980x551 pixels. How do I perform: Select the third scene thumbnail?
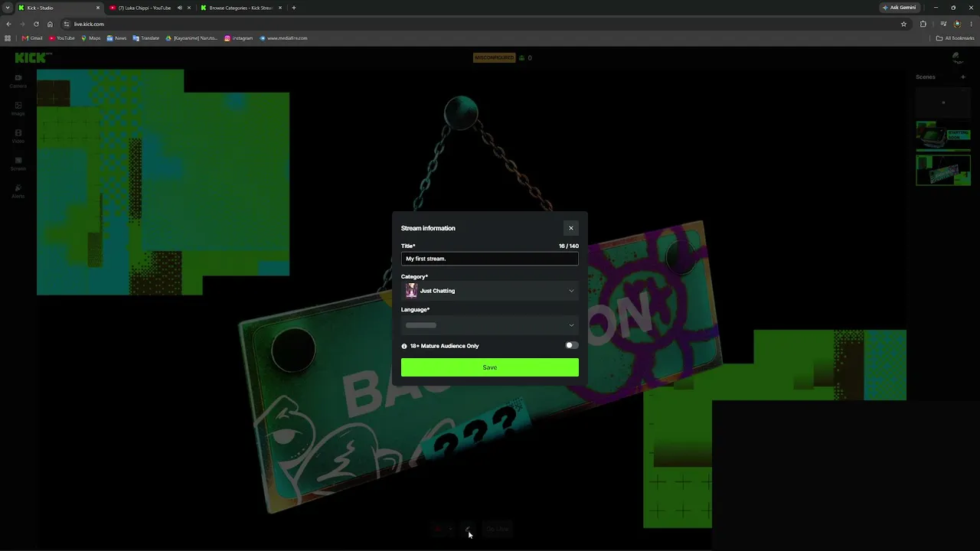tap(943, 170)
